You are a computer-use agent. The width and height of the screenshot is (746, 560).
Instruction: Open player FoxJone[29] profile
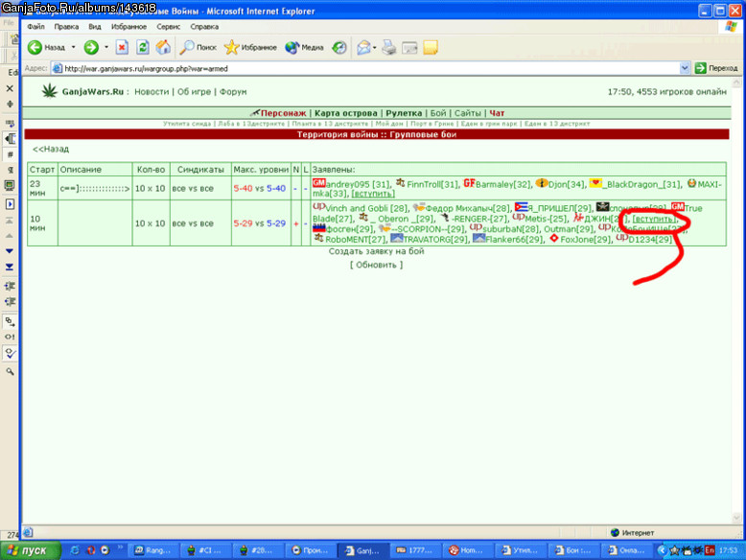coord(585,240)
